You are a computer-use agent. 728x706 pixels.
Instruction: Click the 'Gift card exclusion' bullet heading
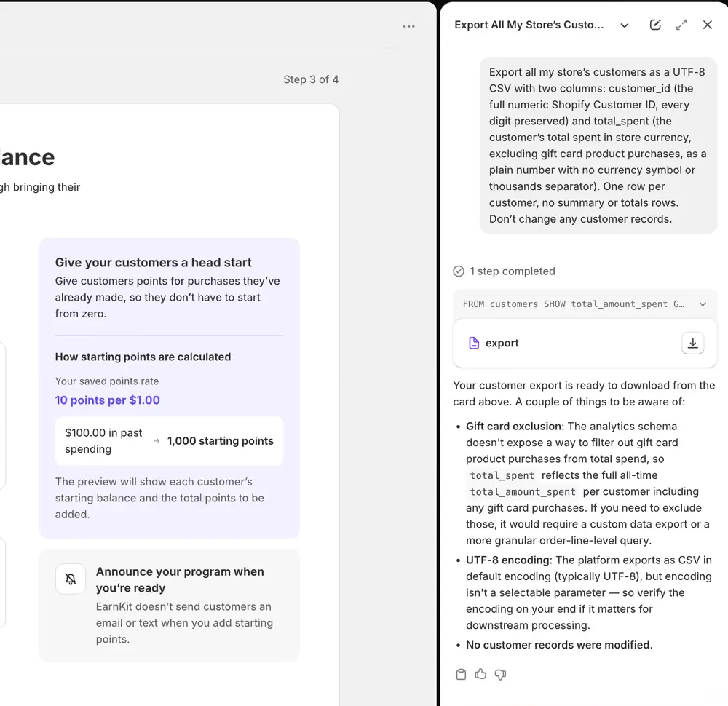[513, 426]
